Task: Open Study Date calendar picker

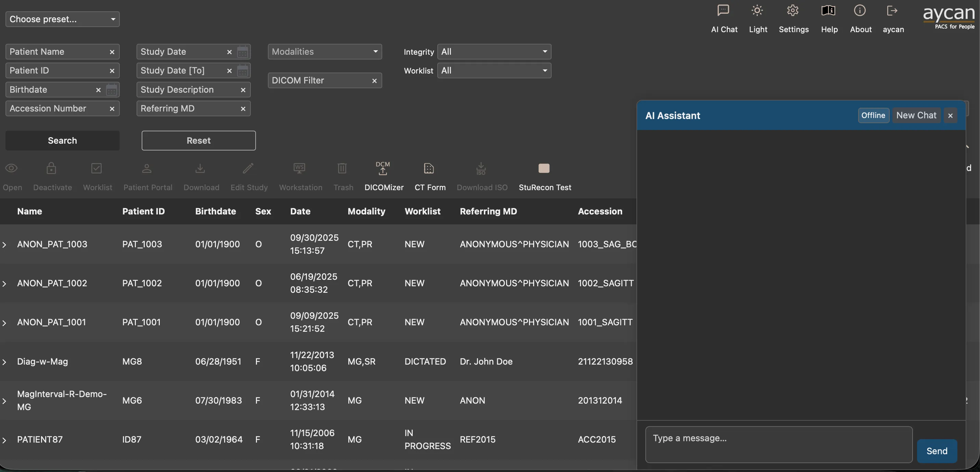Action: tap(243, 52)
